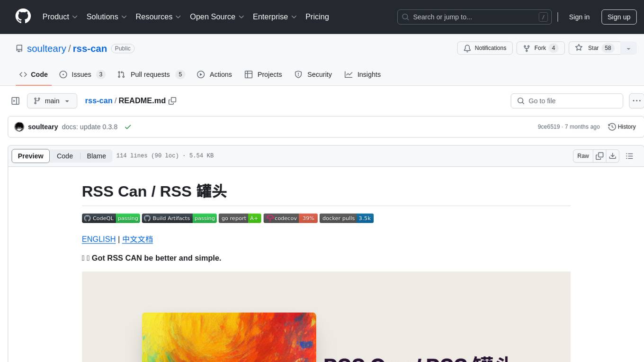This screenshot has width=644, height=362.
Task: Switch to the Insights tab
Action: (363, 74)
